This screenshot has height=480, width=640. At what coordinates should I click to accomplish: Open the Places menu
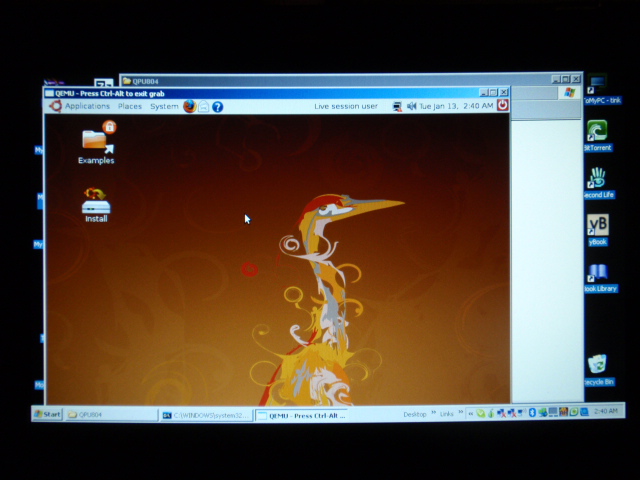[130, 106]
